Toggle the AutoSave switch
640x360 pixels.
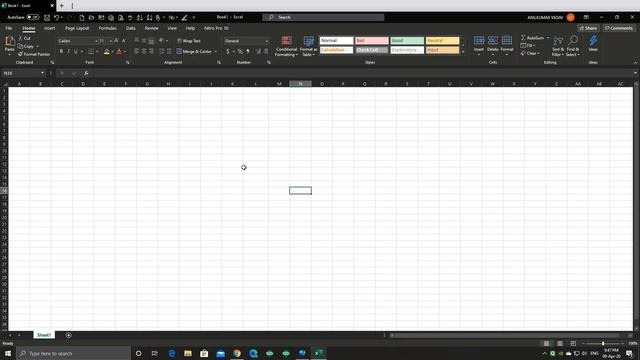33,17
